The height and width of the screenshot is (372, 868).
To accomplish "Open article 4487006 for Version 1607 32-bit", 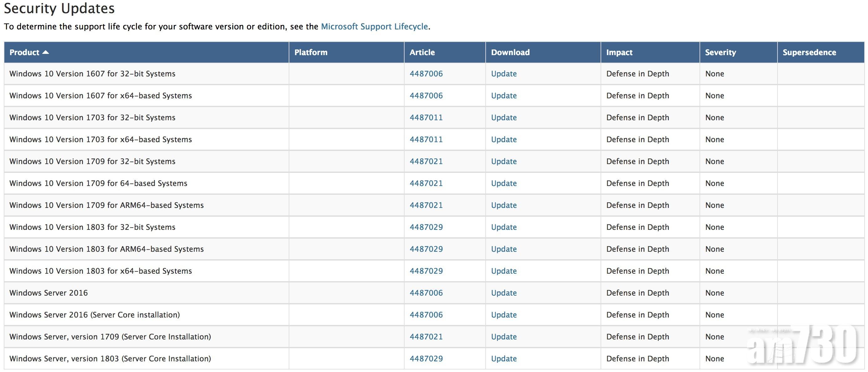I will click(x=426, y=74).
